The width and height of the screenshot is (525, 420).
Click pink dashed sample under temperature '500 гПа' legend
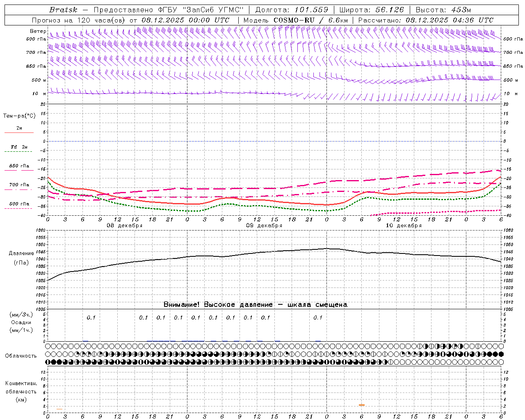18,208
